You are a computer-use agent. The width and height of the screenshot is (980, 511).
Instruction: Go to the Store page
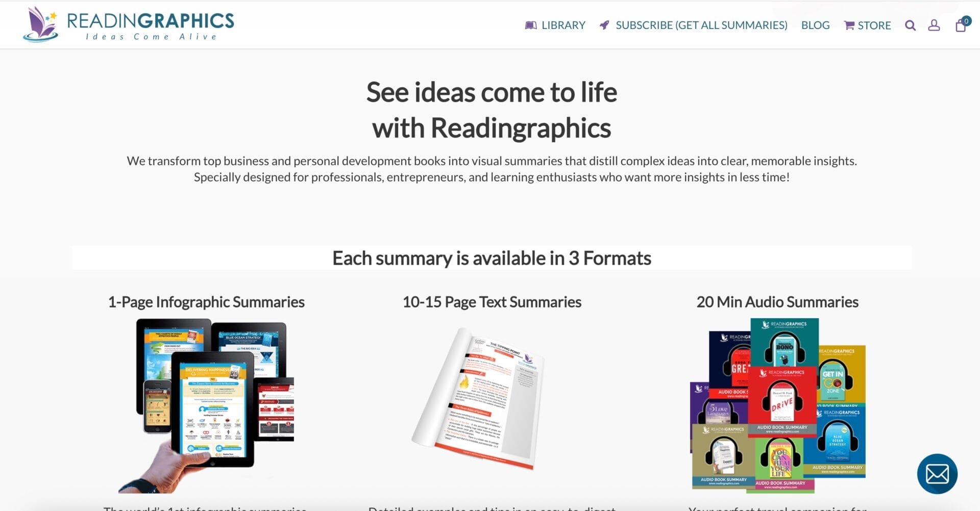click(867, 25)
